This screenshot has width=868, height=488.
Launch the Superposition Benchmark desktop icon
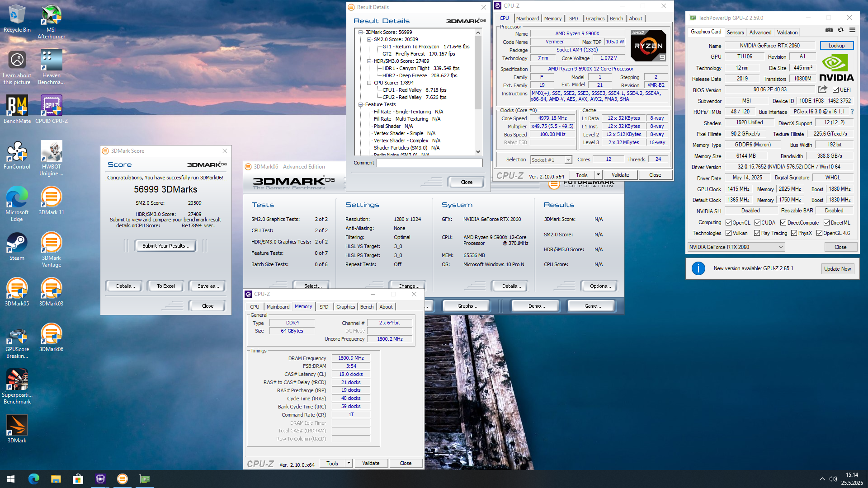[17, 386]
